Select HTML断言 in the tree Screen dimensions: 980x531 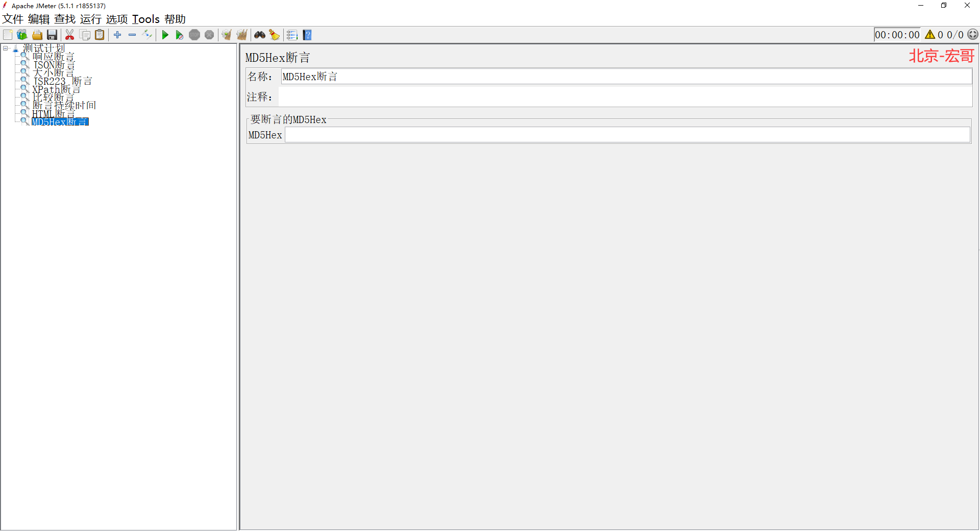pyautogui.click(x=54, y=114)
